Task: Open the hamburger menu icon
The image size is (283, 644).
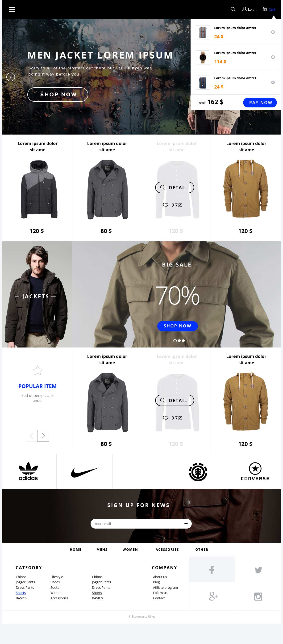Action: click(12, 9)
